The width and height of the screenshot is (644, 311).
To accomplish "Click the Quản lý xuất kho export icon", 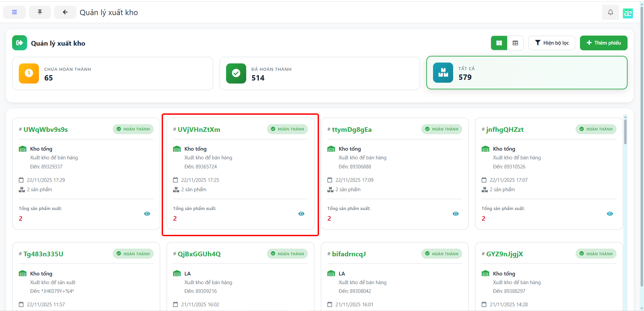I will (19, 43).
